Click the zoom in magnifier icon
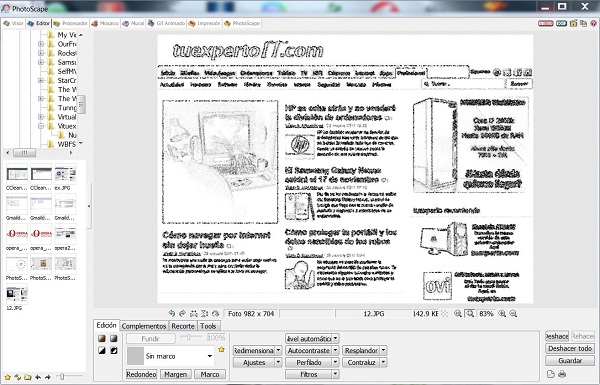The width and height of the screenshot is (600, 385). pos(502,314)
